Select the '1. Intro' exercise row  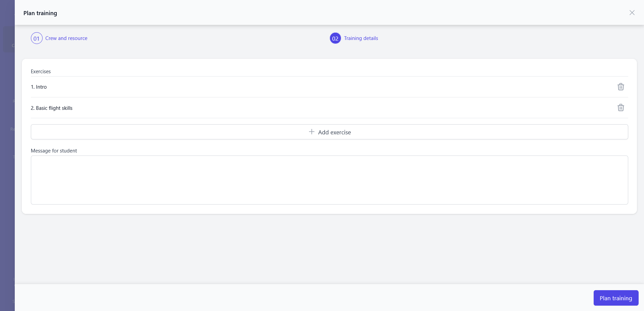330,87
